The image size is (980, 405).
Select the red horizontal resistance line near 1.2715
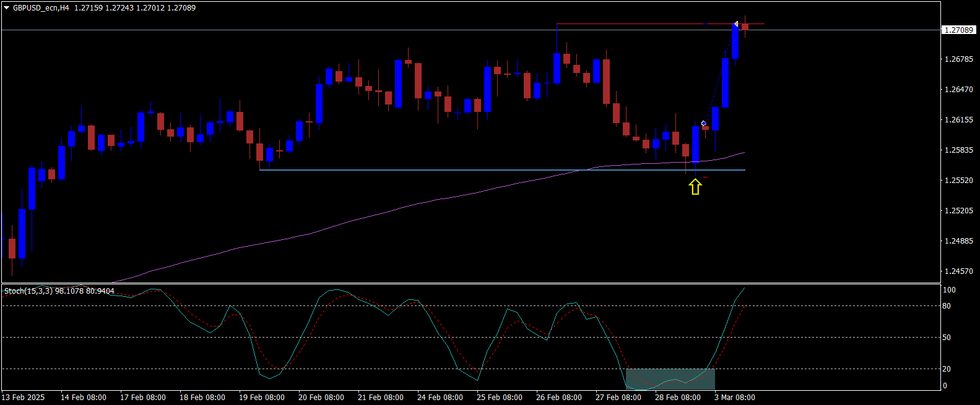[x=661, y=24]
